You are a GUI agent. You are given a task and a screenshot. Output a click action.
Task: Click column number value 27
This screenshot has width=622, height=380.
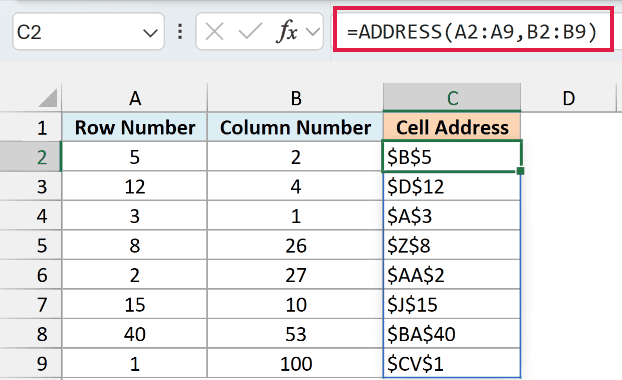tap(296, 275)
